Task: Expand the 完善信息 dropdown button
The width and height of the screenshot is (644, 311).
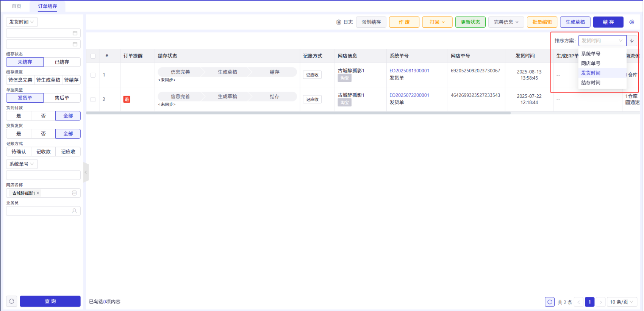Action: 506,22
